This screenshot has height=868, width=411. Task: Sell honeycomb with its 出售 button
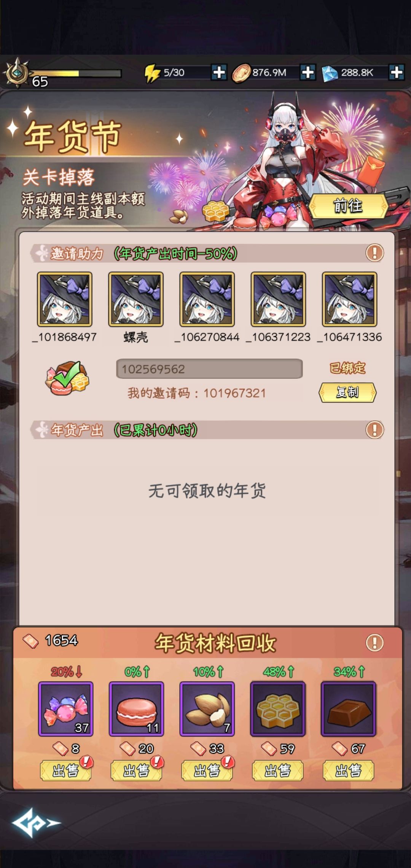278,771
